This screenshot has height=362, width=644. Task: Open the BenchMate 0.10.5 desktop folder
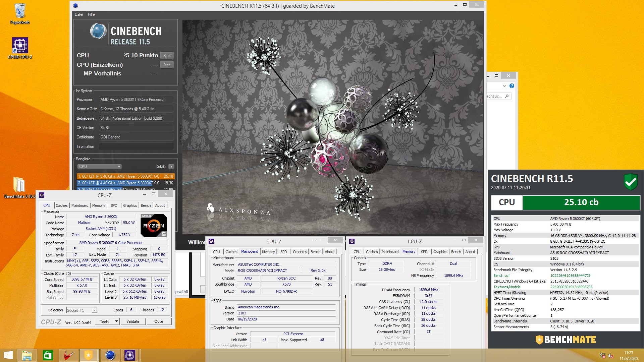[19, 187]
